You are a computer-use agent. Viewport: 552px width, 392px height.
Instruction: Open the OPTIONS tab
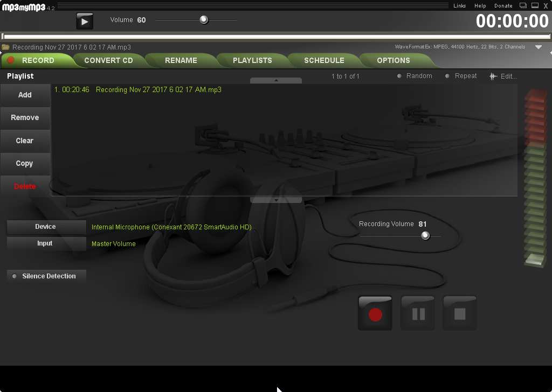[x=393, y=60]
